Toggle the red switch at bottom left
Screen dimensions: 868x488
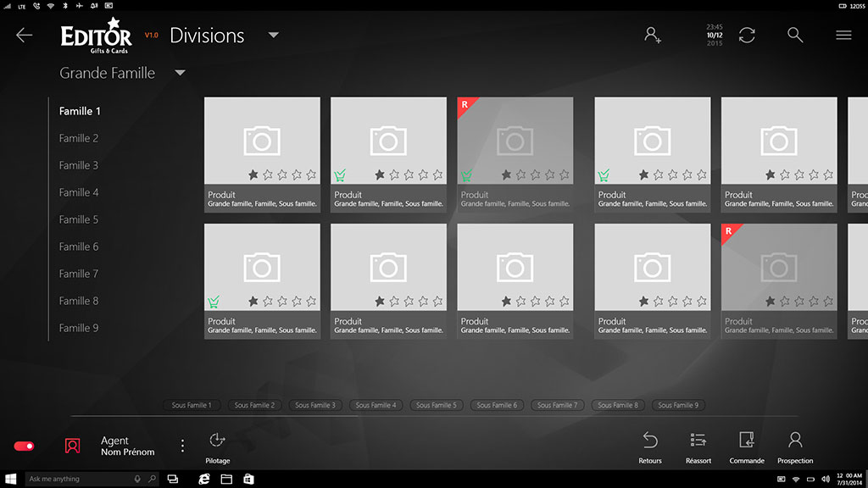coord(24,446)
